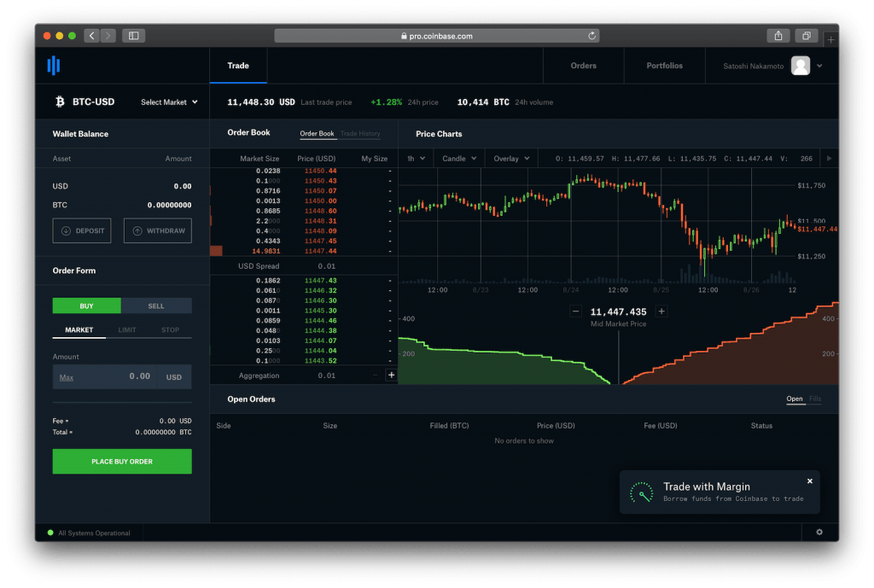
Task: Close the Trade with Margin popup
Action: click(x=809, y=480)
